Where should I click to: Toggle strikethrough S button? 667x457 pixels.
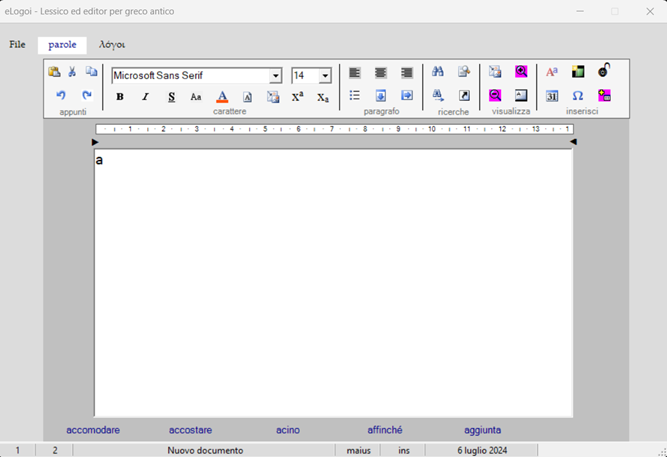point(171,97)
